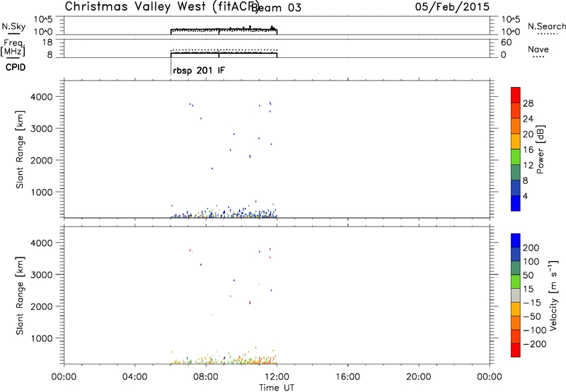Viewport: 566px width, 392px height.
Task: Click the red bottom Velocity colorbar segment
Action: pyautogui.click(x=516, y=350)
